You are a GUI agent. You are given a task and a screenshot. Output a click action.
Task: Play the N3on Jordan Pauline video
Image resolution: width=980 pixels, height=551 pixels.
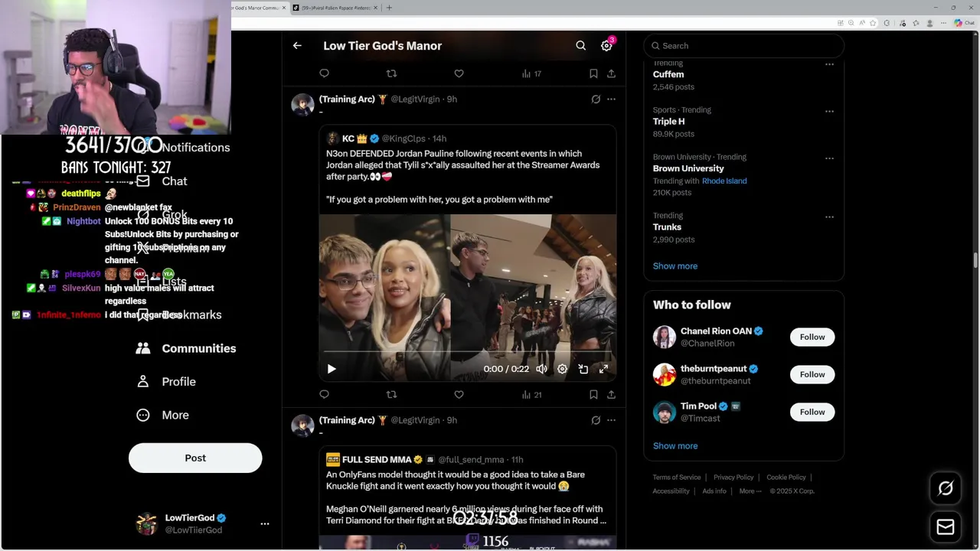(x=332, y=369)
